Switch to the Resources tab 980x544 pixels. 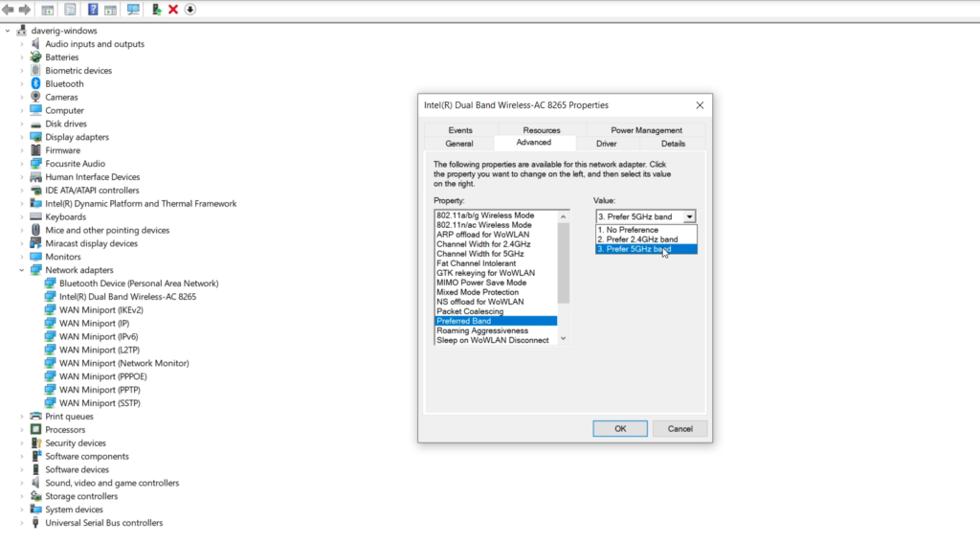(x=542, y=130)
